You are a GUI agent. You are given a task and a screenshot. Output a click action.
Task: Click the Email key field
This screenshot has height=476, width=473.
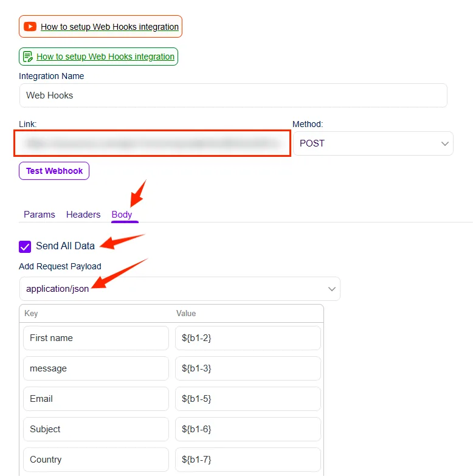coord(96,399)
